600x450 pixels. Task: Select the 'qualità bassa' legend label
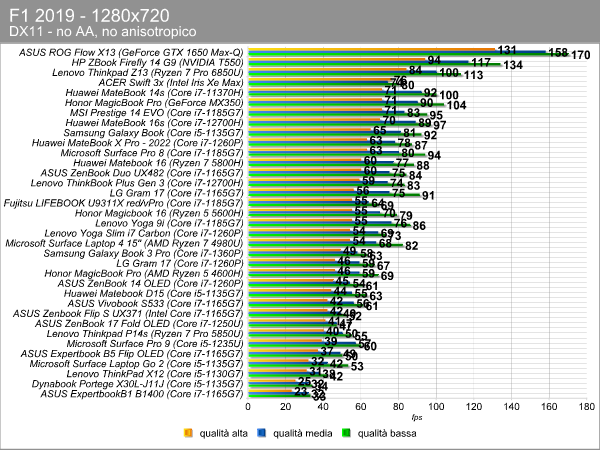(387, 433)
